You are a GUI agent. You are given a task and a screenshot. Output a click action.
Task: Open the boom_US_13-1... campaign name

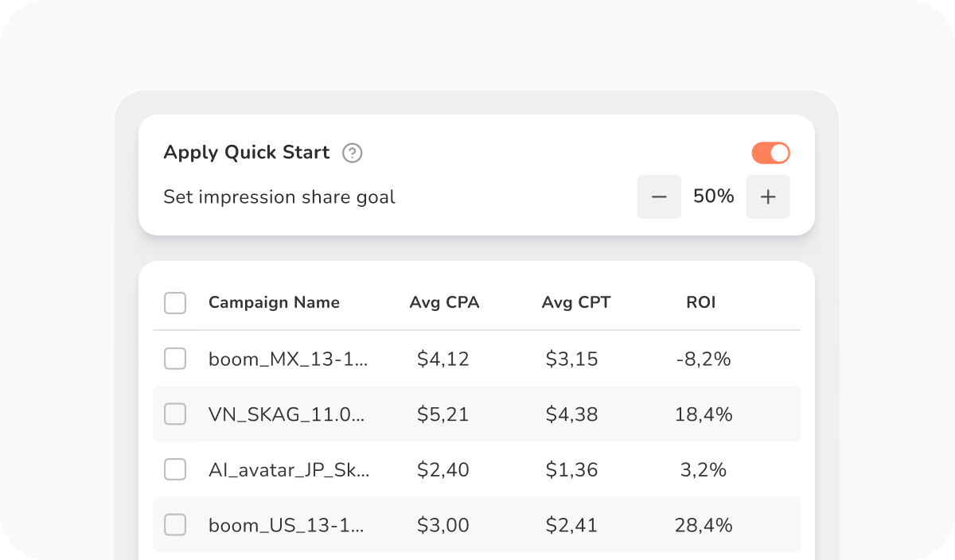[286, 526]
